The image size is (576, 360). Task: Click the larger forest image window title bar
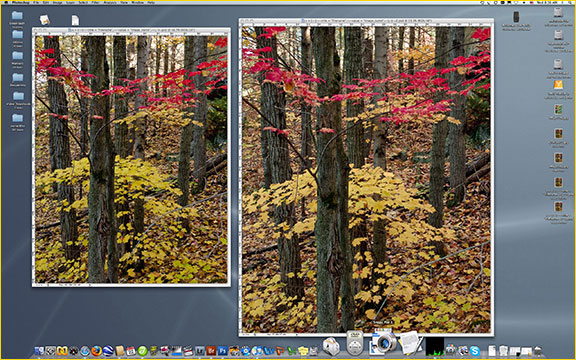pyautogui.click(x=366, y=21)
